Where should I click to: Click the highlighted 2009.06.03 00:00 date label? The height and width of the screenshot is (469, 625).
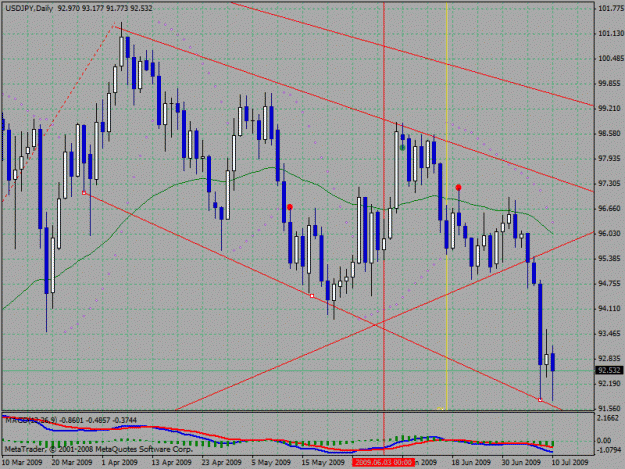(x=383, y=462)
